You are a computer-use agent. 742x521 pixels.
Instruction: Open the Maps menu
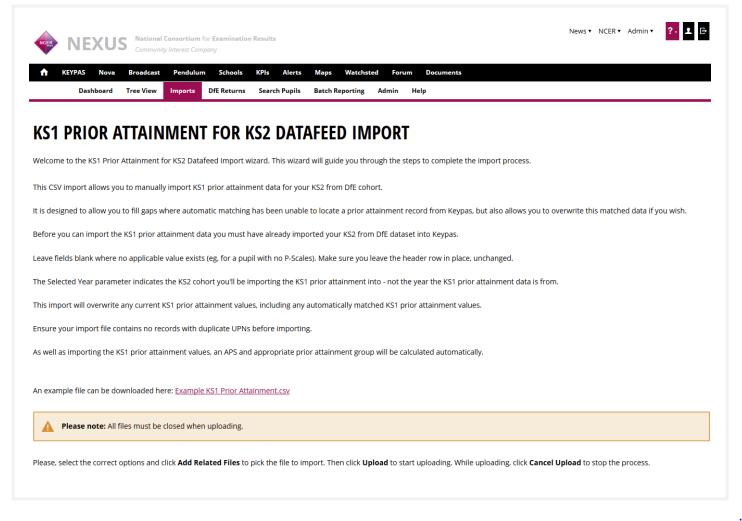click(x=323, y=72)
